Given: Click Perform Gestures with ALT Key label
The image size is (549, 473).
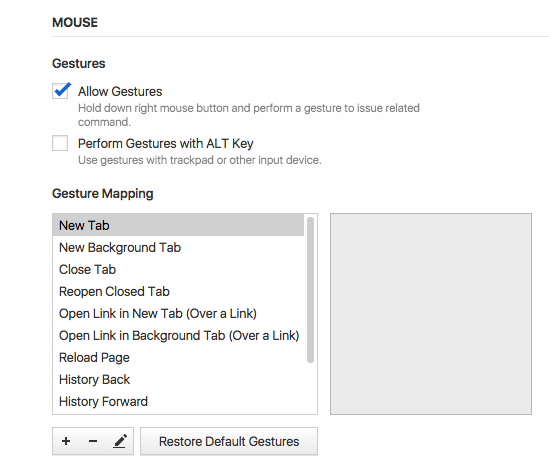Looking at the screenshot, I should click(166, 144).
